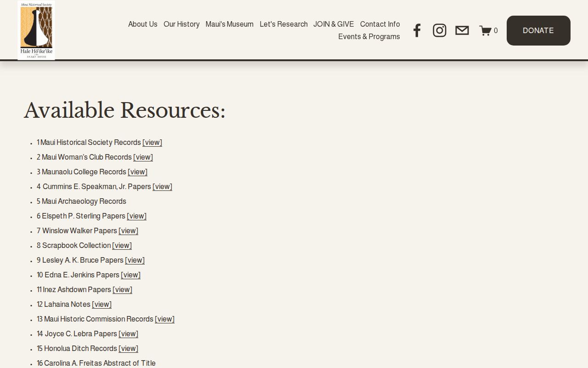The width and height of the screenshot is (588, 368).
Task: View Cummins E. Speakman, Jr. Papers
Action: click(162, 187)
